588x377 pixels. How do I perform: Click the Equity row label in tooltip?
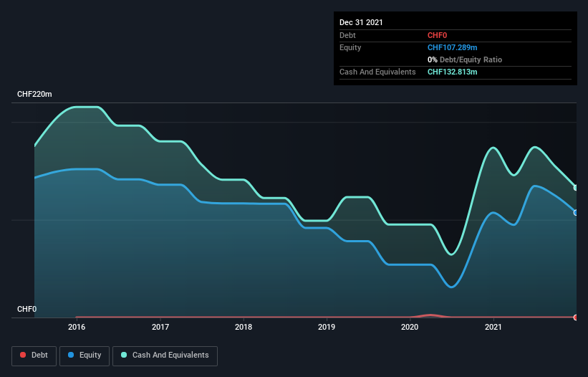pos(350,47)
